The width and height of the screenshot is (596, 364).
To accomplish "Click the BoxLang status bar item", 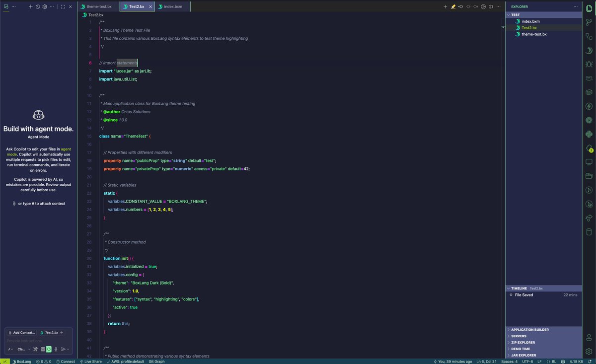I will (x=21, y=362).
